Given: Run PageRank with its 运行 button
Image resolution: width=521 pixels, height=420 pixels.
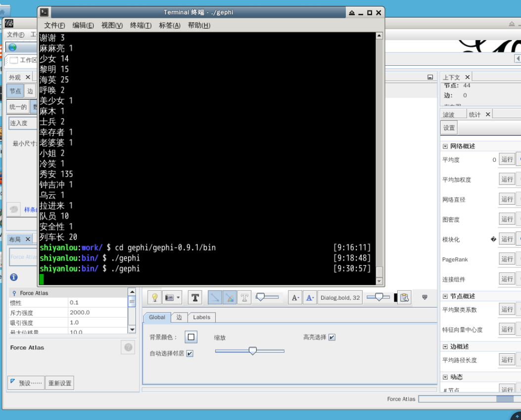Looking at the screenshot, I should click(x=507, y=259).
